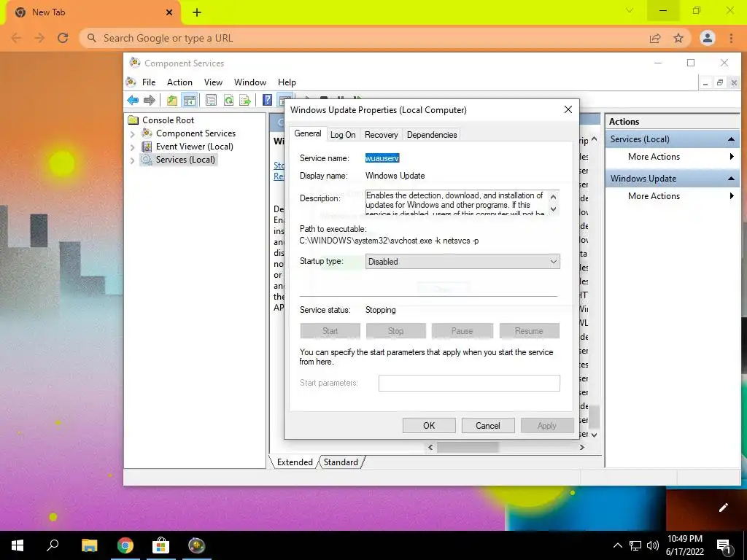Collapse the Windows Update actions section
The height and width of the screenshot is (560, 747).
[731, 179]
